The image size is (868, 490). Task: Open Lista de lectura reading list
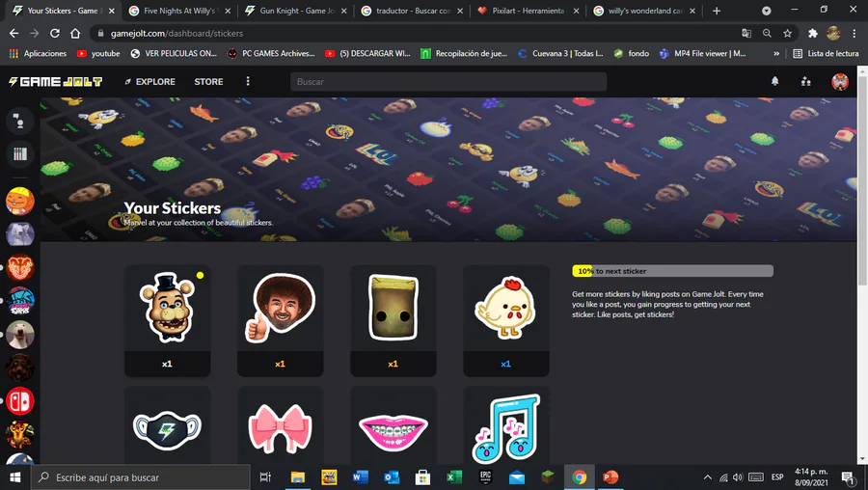826,53
